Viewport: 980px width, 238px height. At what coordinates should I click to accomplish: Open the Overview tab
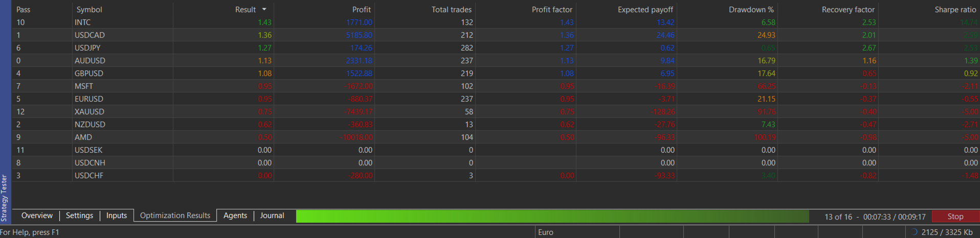click(x=37, y=216)
